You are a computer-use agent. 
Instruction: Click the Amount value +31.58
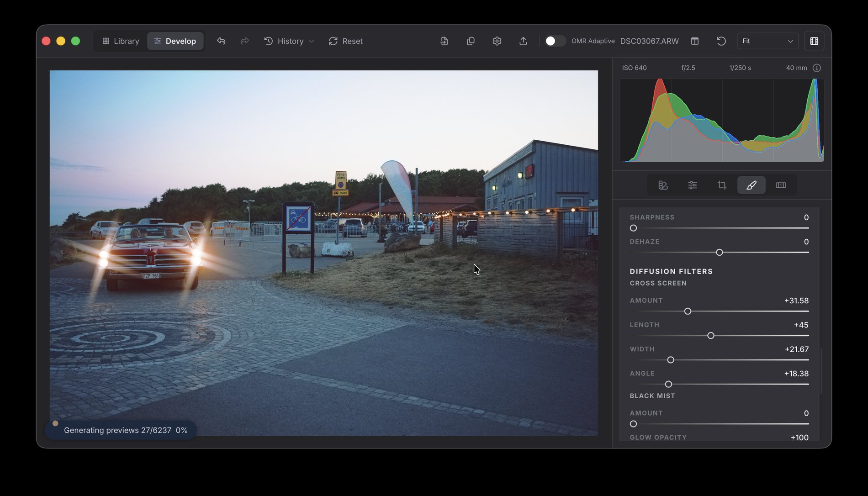pos(796,301)
